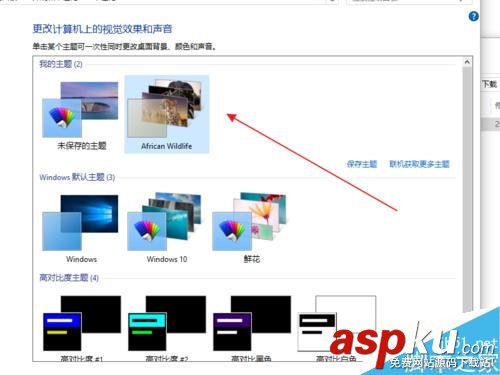Click the Windows 10 label text
Screen dimensions: 500x375
(167, 259)
